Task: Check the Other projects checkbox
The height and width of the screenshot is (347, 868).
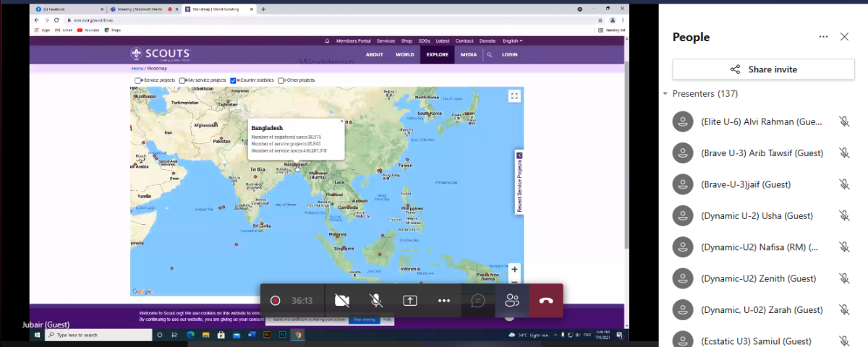Action: [x=281, y=80]
